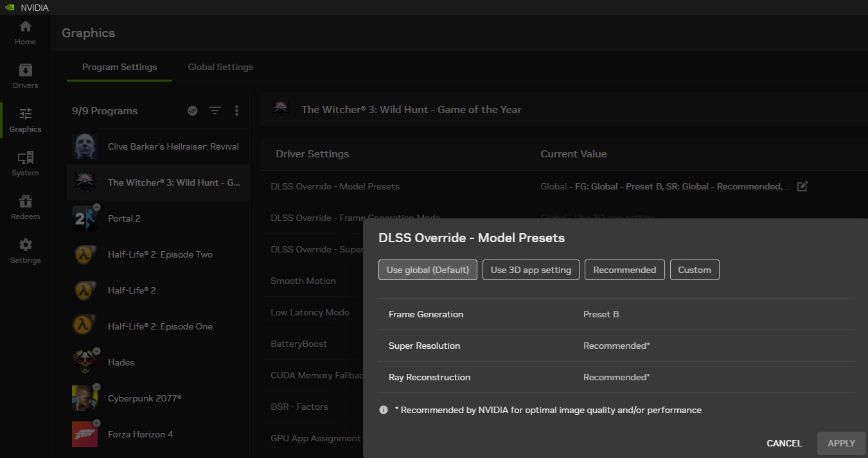Image resolution: width=868 pixels, height=458 pixels.
Task: Click the Witcher icon in the header
Action: click(281, 109)
